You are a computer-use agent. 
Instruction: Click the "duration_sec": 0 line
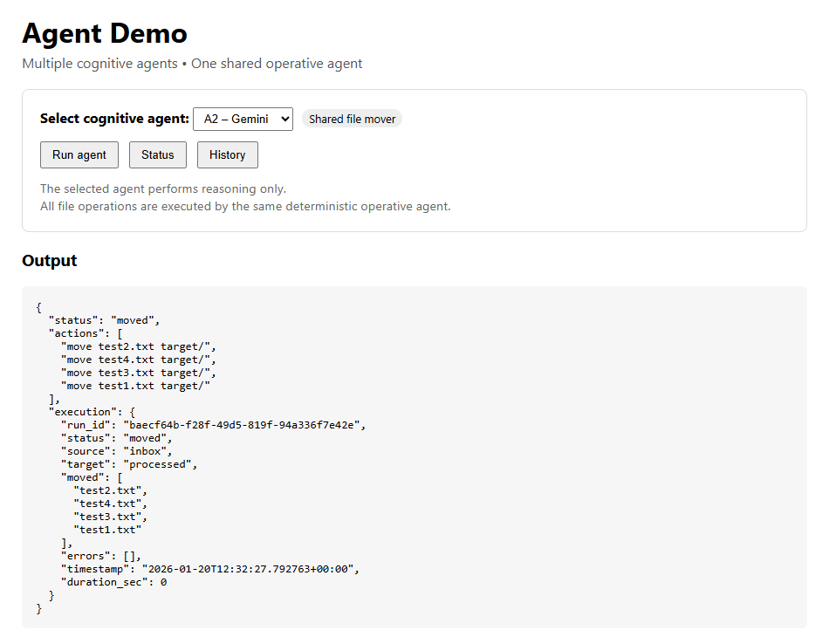tap(113, 582)
